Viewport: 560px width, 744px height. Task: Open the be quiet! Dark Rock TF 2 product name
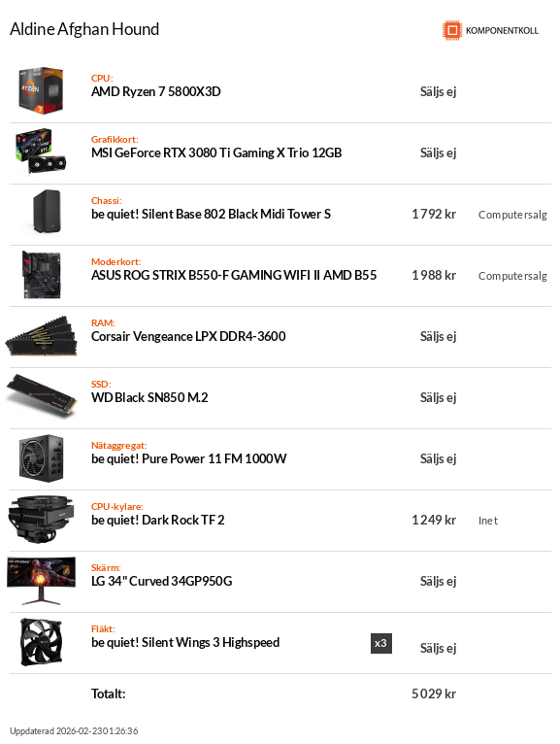(158, 520)
